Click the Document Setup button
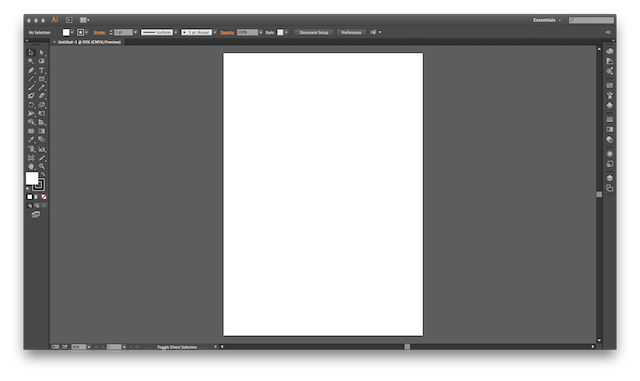 [313, 32]
